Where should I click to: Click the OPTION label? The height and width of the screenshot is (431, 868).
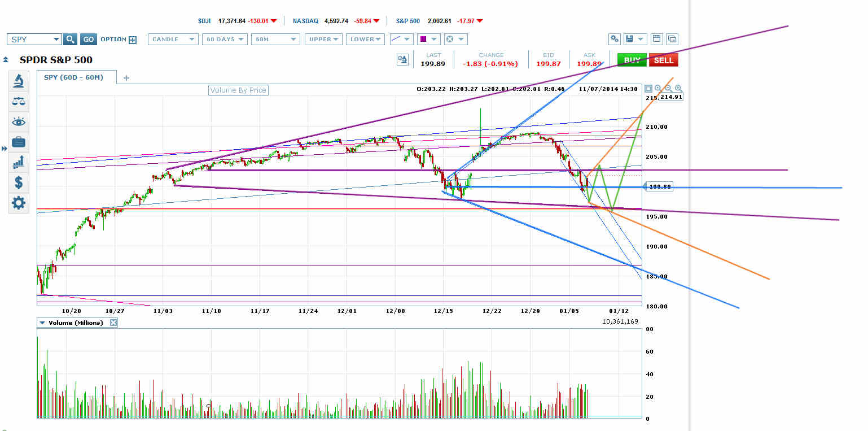(113, 40)
